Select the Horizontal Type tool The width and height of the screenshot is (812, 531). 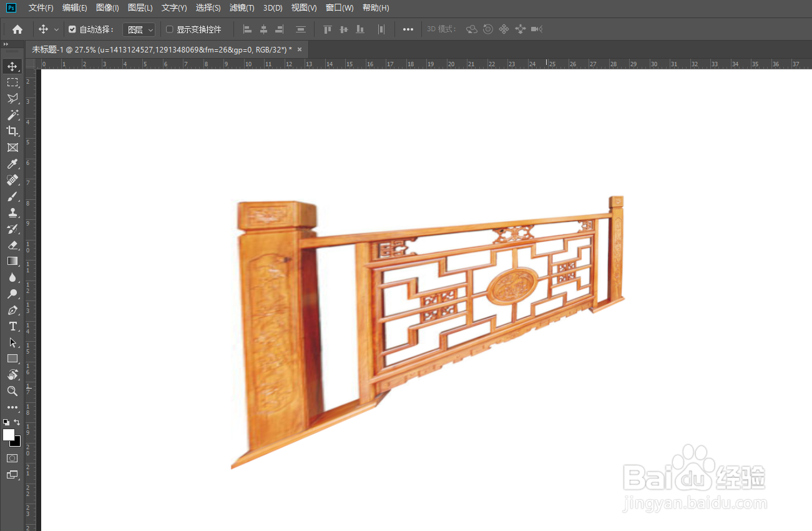[12, 326]
